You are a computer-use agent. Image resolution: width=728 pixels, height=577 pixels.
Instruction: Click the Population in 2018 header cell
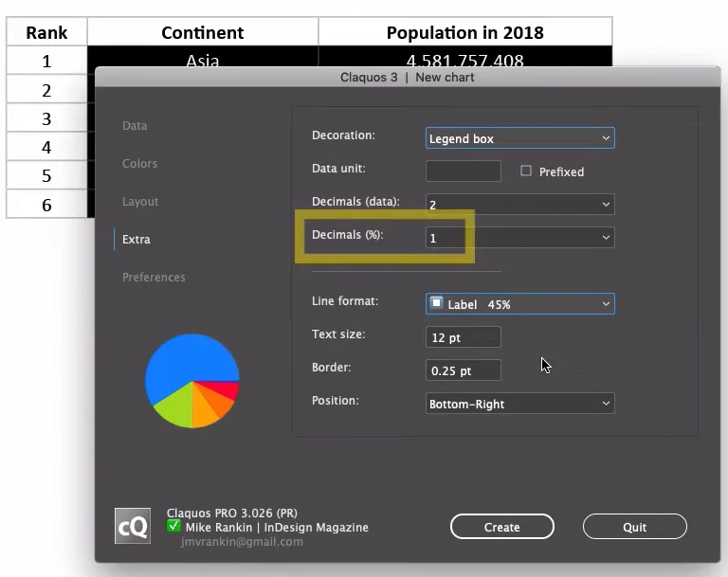(464, 32)
